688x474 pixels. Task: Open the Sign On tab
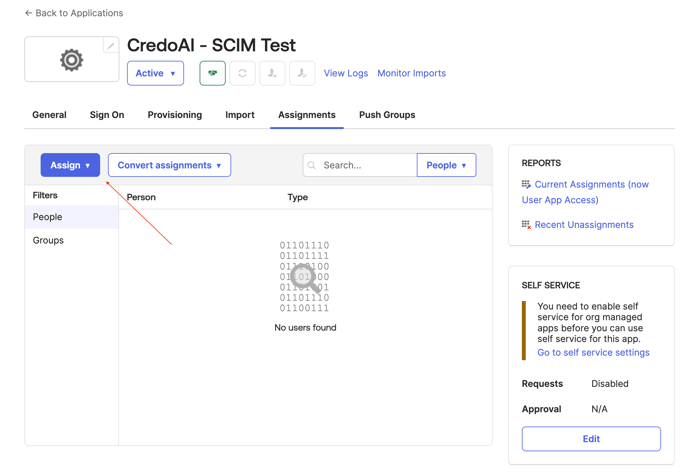point(107,115)
